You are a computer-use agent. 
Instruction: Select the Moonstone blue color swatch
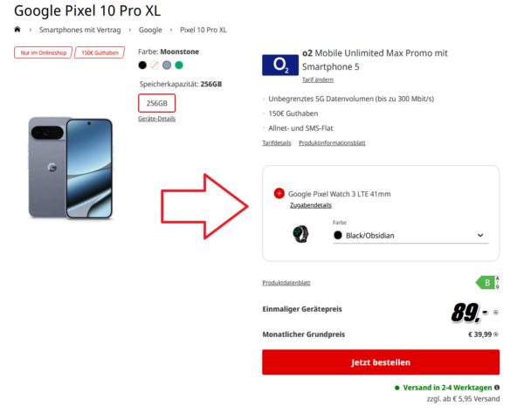tap(167, 65)
